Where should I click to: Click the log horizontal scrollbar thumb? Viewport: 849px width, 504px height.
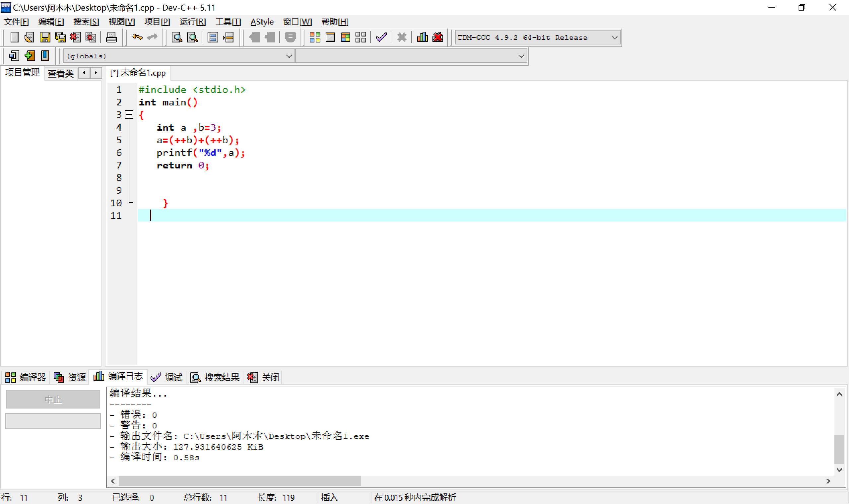tap(240, 481)
